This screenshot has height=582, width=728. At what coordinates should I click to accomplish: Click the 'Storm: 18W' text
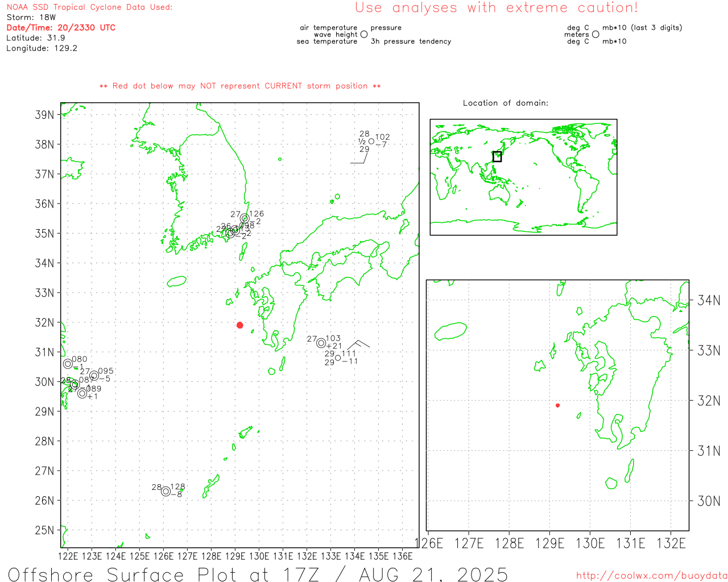tap(31, 18)
